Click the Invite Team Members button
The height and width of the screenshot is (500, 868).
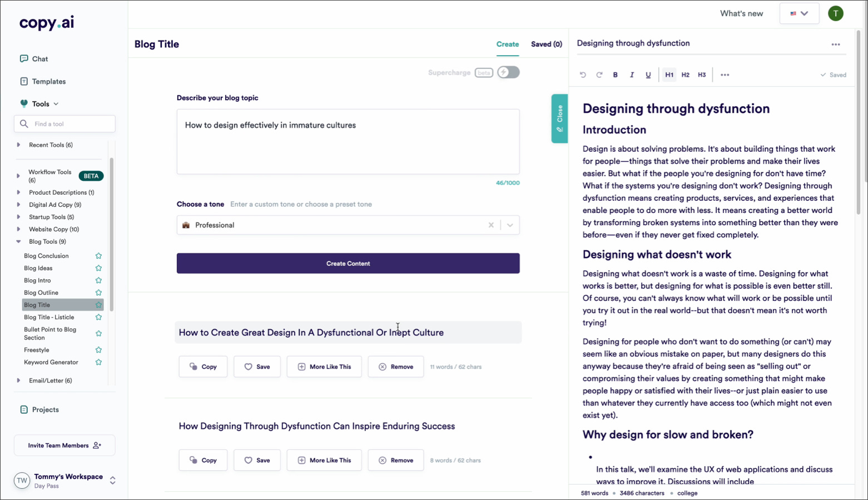(x=64, y=445)
